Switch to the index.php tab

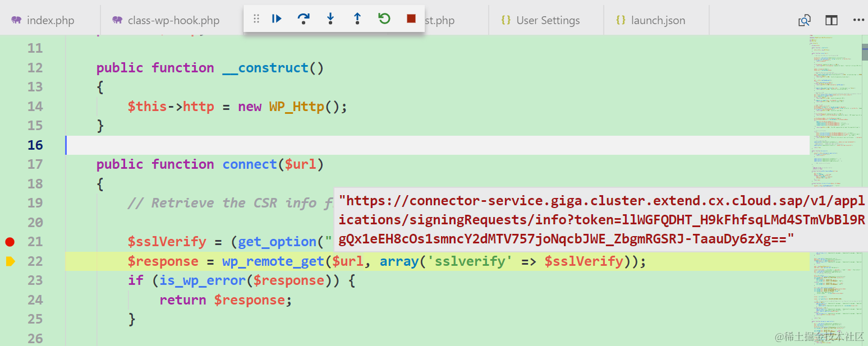click(50, 20)
